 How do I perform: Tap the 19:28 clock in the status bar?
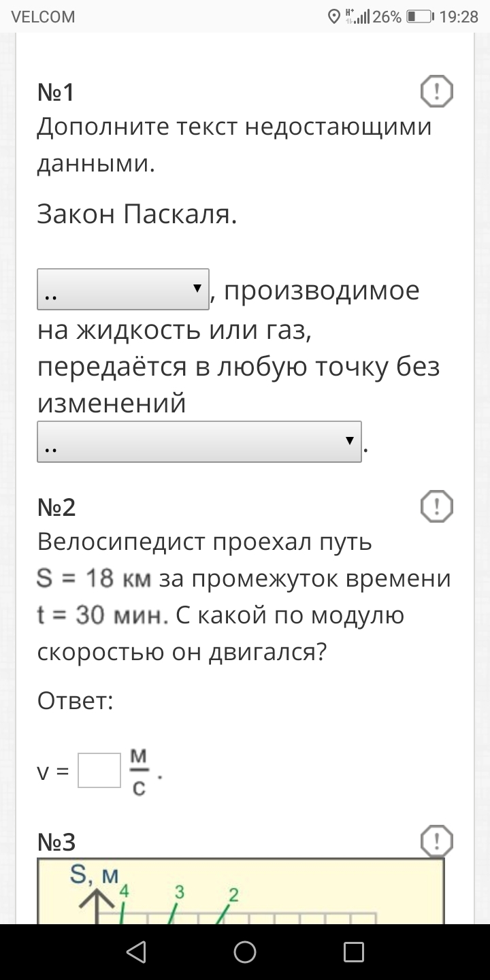tap(459, 17)
